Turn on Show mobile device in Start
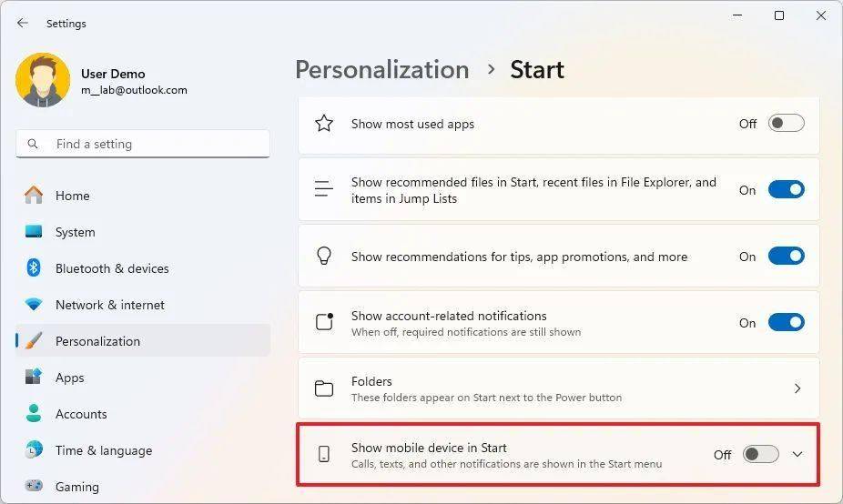The image size is (843, 504). 760,455
